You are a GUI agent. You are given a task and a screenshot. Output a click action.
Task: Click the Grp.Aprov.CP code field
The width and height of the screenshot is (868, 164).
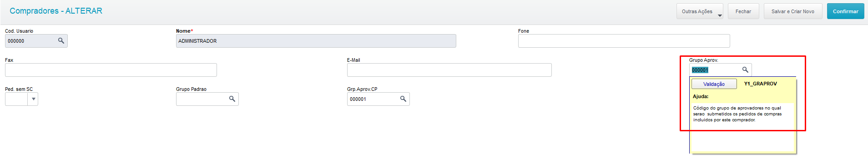(373, 99)
